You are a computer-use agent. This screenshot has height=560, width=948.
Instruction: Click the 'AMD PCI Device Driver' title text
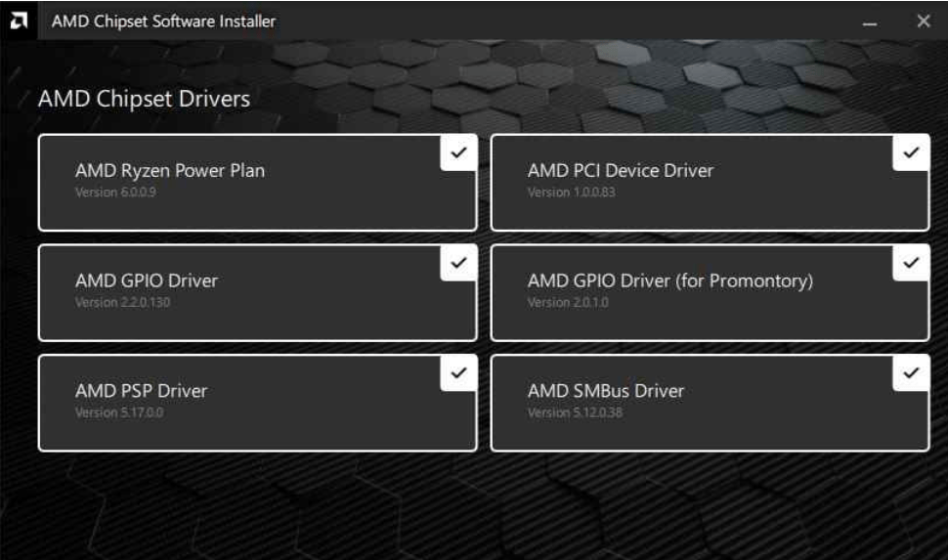pyautogui.click(x=621, y=170)
